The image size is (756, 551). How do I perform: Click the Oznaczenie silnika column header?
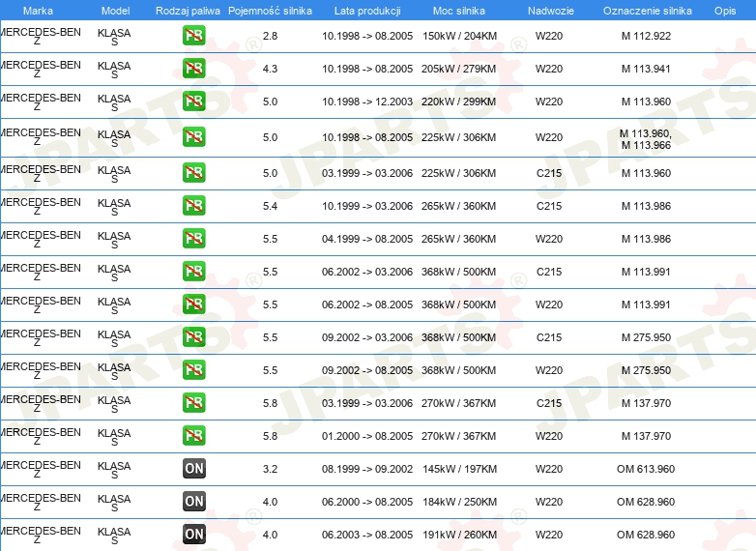pyautogui.click(x=648, y=11)
